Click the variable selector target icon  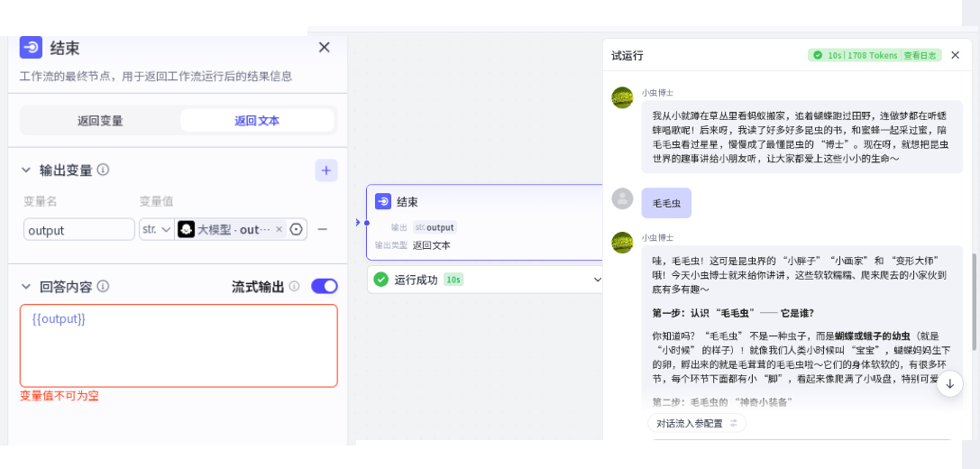tap(297, 230)
